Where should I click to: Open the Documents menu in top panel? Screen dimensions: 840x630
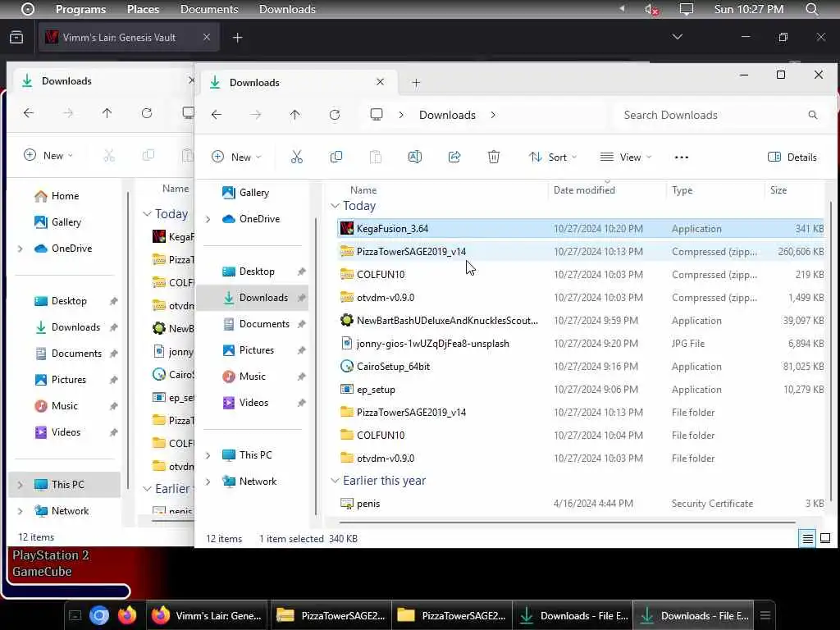[209, 9]
